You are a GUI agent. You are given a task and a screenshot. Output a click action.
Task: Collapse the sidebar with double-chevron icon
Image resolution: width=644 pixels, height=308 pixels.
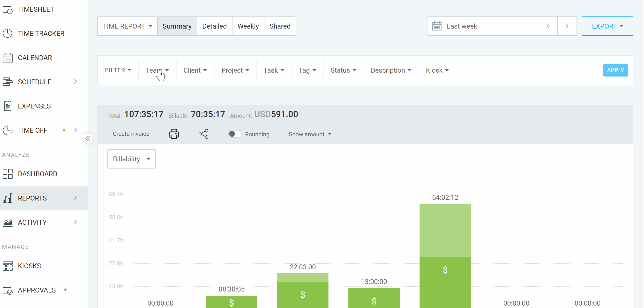pos(88,139)
